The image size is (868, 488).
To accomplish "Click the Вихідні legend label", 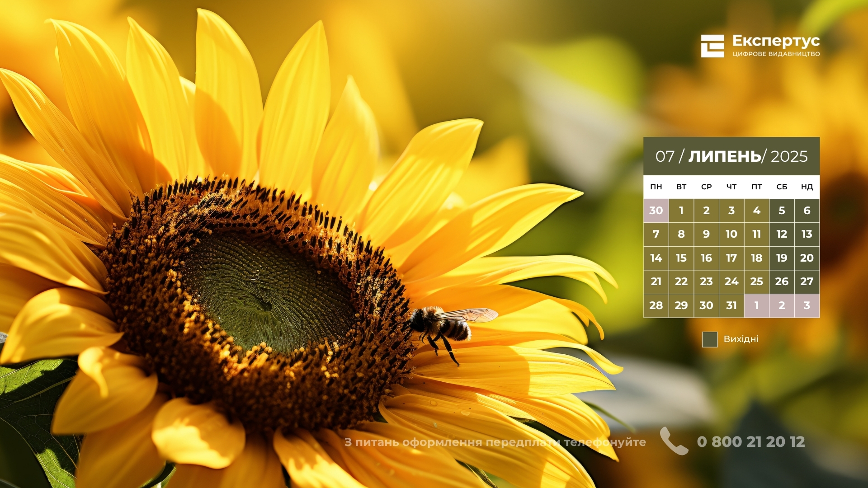I will (x=741, y=339).
